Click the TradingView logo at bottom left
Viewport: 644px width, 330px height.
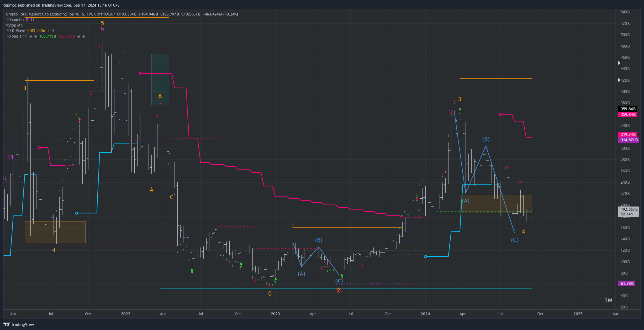click(x=19, y=324)
